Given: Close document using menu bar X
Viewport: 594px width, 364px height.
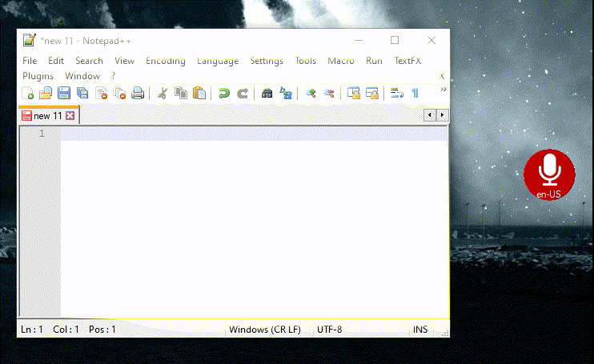Looking at the screenshot, I should (x=441, y=76).
